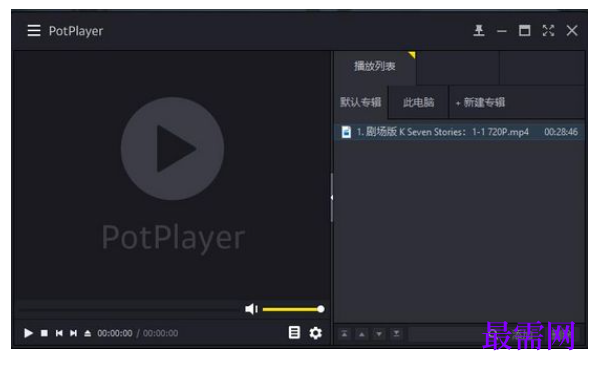Screen dimensions: 594x367
Task: Start playback with the bottom play icon
Action: tap(28, 333)
